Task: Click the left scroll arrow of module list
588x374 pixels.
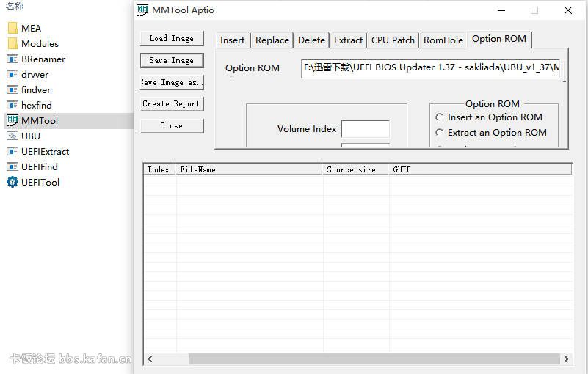Action: [x=150, y=359]
